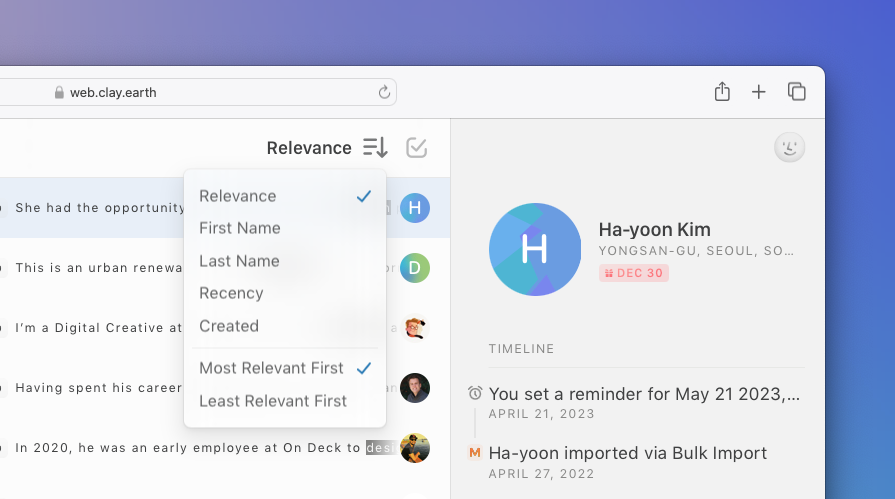Image resolution: width=895 pixels, height=499 pixels.
Task: Show the tab overview icon
Action: tap(797, 92)
